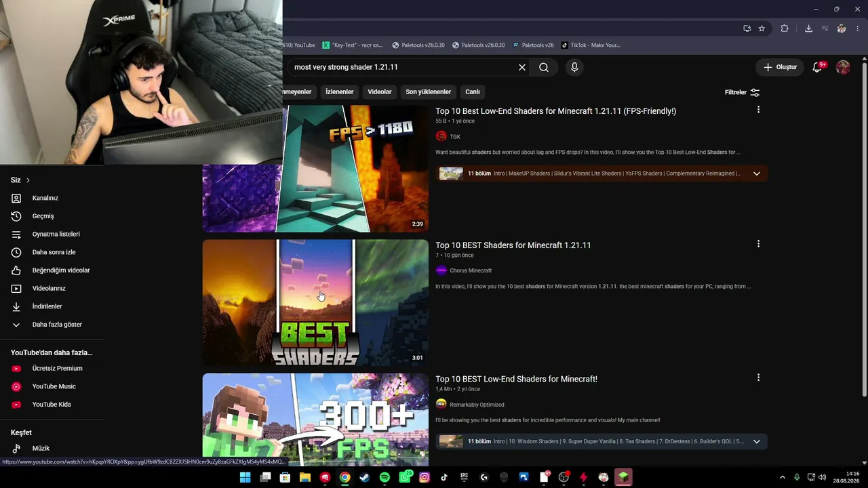This screenshot has width=868, height=488.
Task: Open Chrome downloads icon
Action: click(x=808, y=28)
